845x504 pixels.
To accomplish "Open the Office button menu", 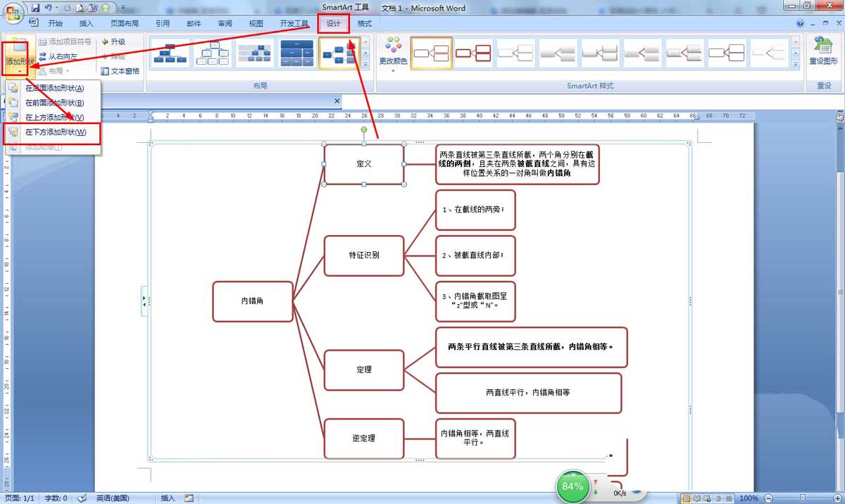I will 13,12.
